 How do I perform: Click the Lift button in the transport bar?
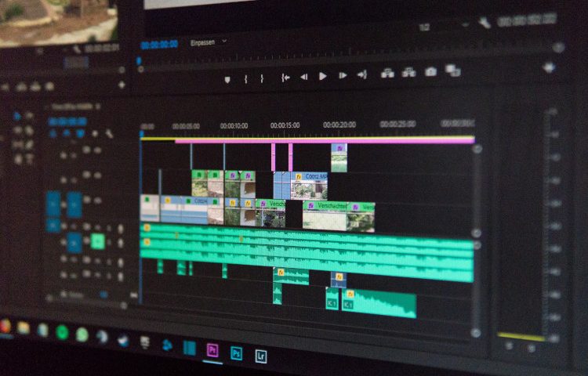(387, 74)
